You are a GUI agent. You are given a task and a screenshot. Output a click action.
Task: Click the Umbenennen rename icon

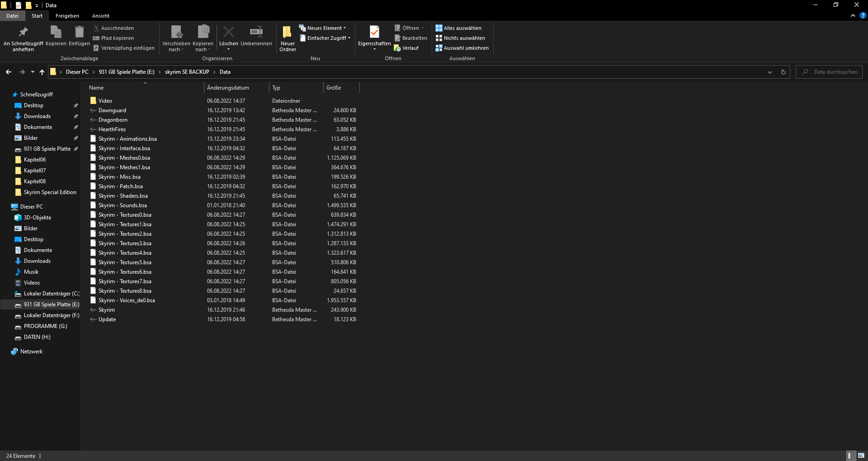pos(256,36)
